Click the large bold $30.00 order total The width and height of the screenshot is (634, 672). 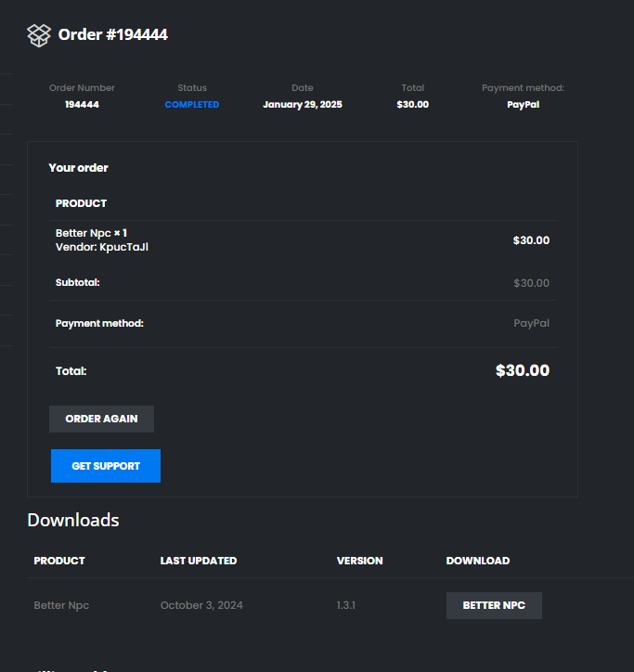(522, 370)
